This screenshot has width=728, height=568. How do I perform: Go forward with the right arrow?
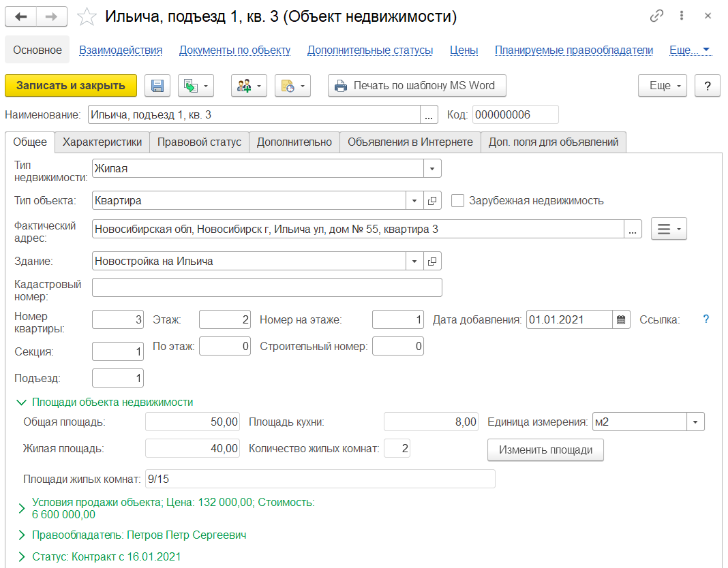52,17
